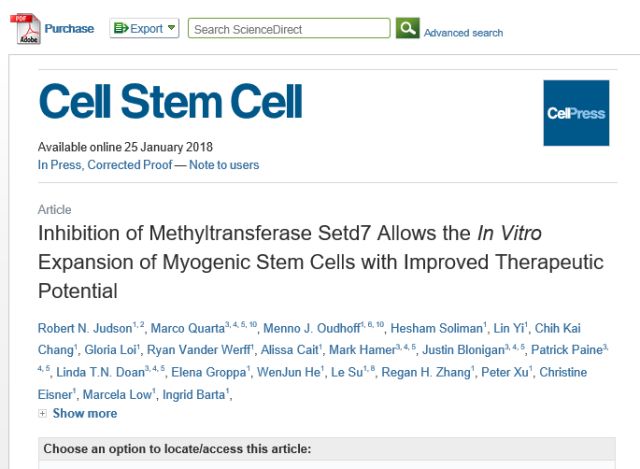Click the CellPress logo
Viewport: 640px width, 469px height.
click(x=576, y=113)
